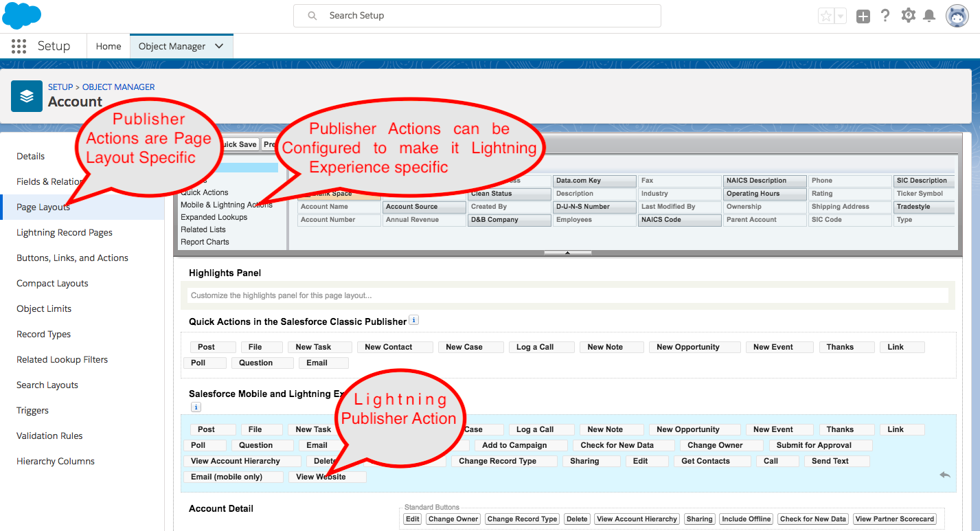Image resolution: width=980 pixels, height=531 pixels.
Task: Open Hierarchy Columns in the sidebar
Action: click(56, 461)
